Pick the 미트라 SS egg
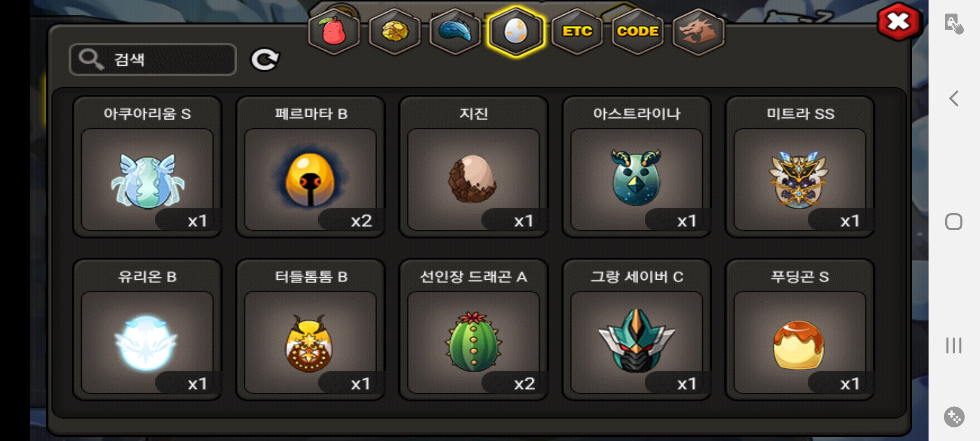Screen dimensions: 980x441 click(800, 167)
